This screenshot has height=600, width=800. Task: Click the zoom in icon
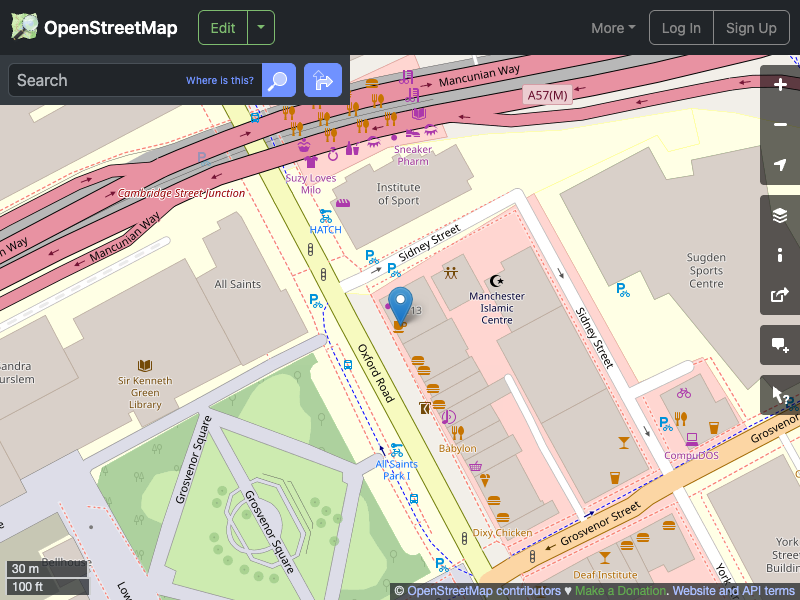pyautogui.click(x=780, y=85)
